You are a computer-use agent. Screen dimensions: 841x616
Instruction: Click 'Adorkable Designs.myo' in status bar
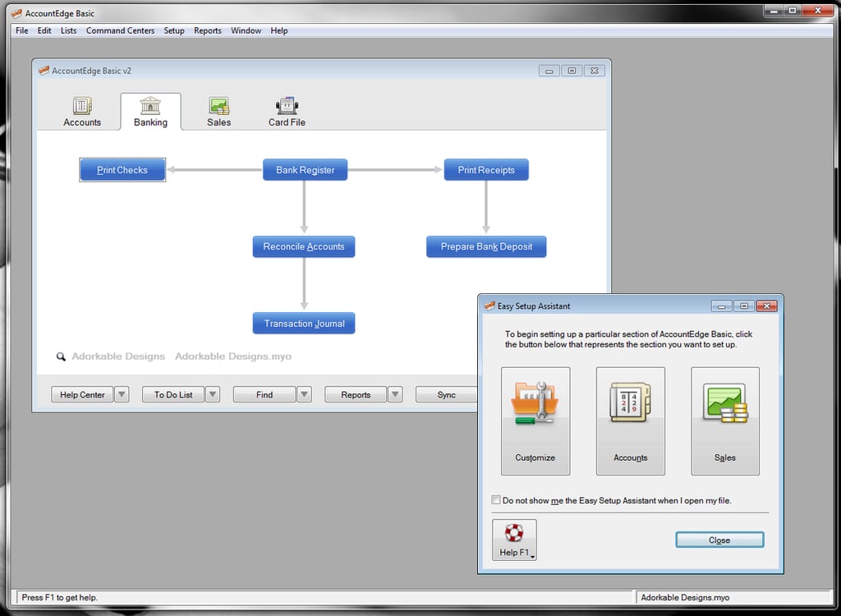click(x=685, y=597)
